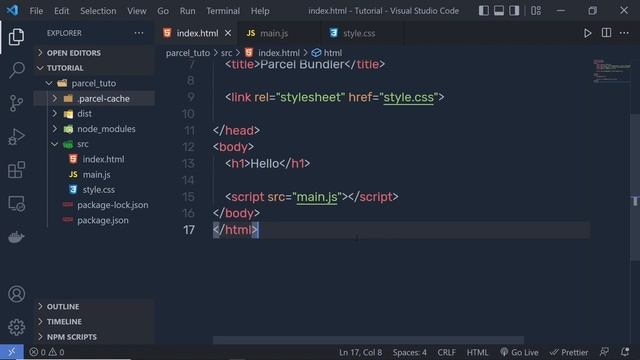Click the VS Code logo in title bar

coord(12,10)
